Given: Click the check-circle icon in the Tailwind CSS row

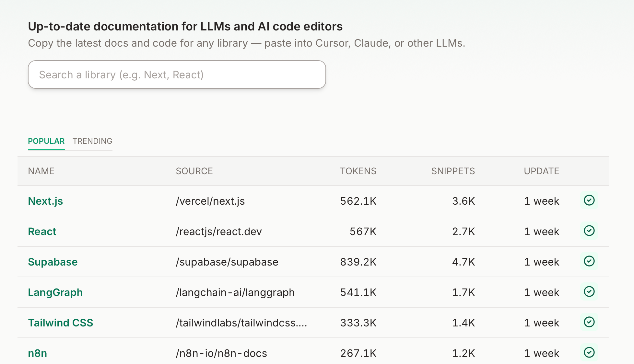Looking at the screenshot, I should tap(589, 322).
